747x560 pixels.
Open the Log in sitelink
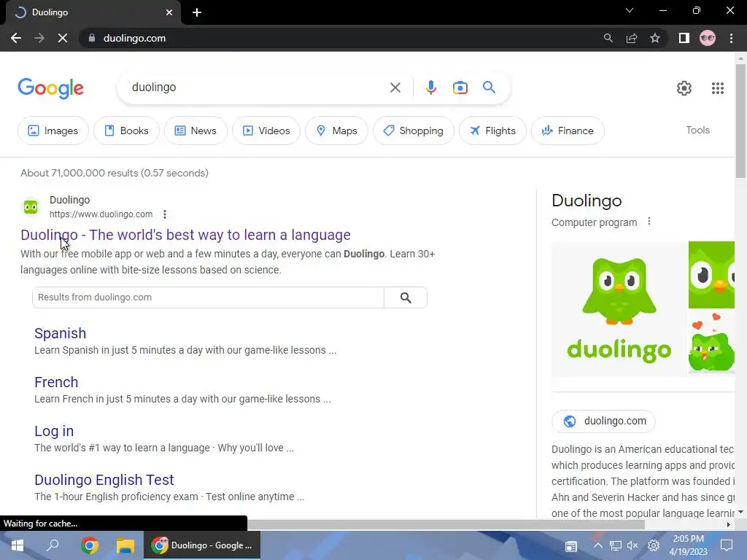[54, 431]
